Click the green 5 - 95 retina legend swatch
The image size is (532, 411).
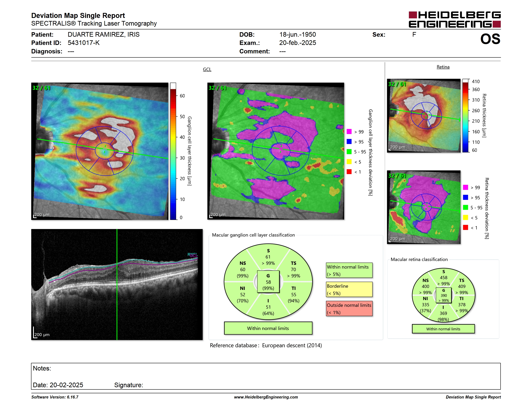(x=465, y=208)
